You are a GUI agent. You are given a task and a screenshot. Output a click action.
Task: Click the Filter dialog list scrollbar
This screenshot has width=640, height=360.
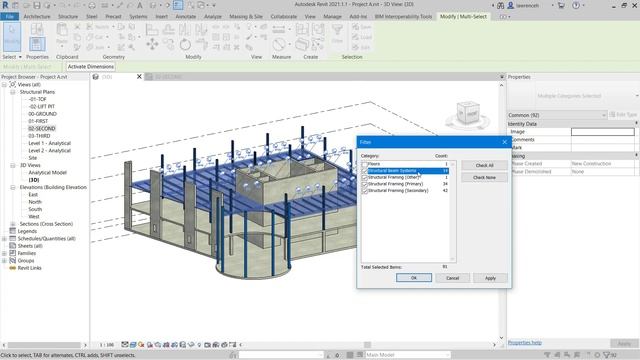pyautogui.click(x=452, y=211)
